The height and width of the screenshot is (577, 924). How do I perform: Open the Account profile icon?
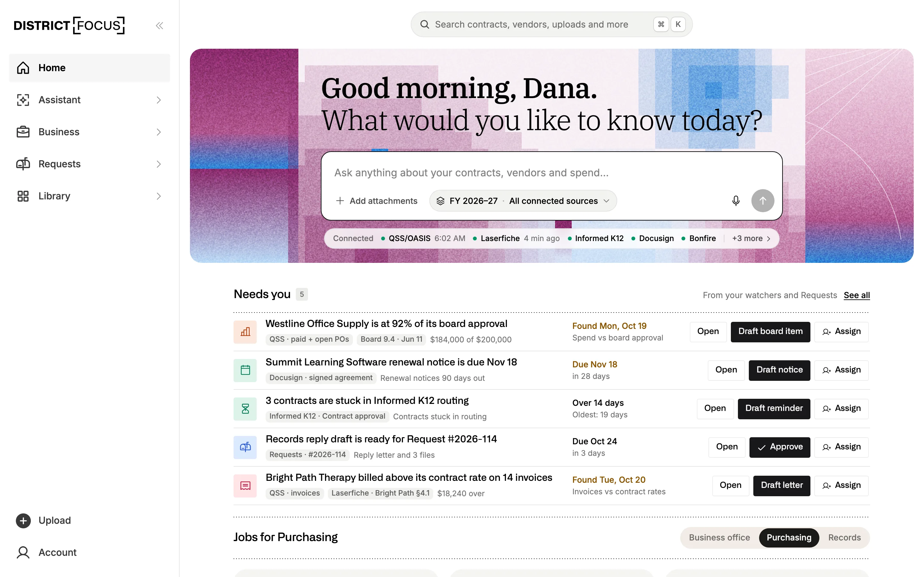23,552
